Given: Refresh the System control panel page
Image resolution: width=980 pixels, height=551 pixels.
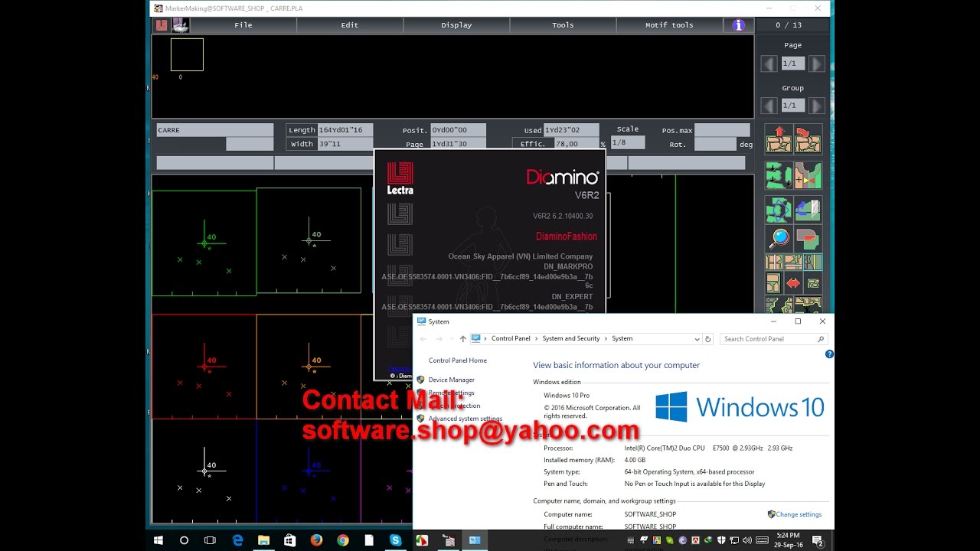Looking at the screenshot, I should pos(707,339).
